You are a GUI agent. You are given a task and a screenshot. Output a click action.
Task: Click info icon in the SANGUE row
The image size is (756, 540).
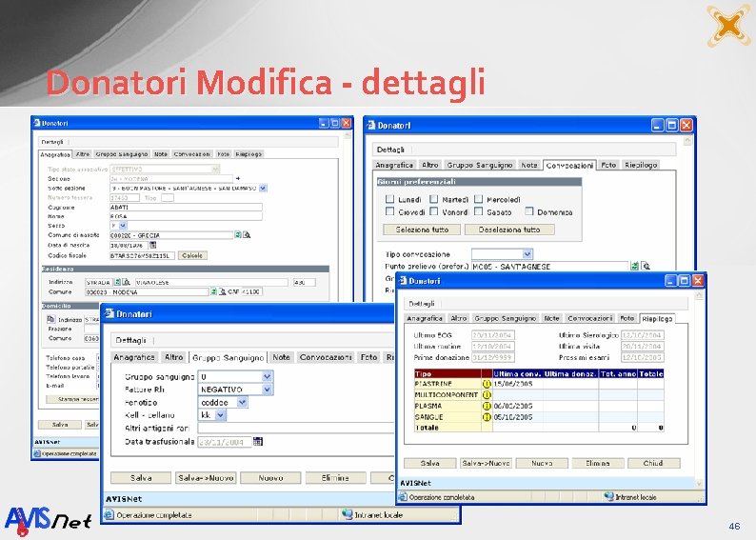[487, 417]
